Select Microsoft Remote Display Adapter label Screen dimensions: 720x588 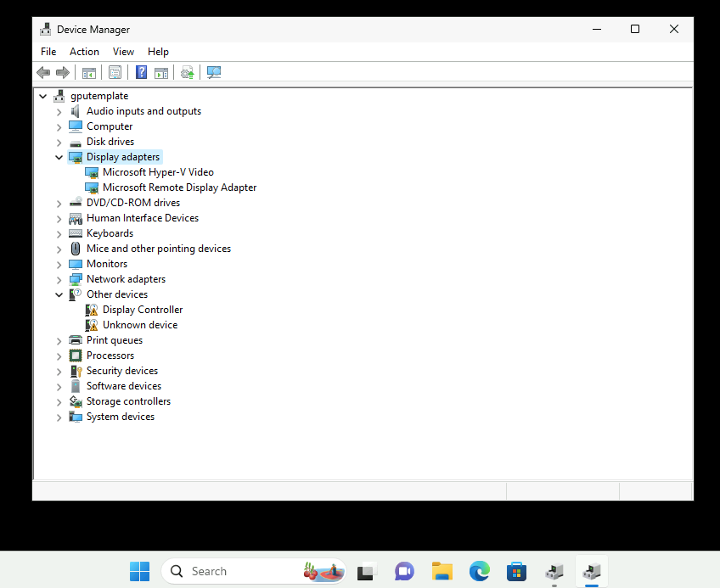(179, 188)
